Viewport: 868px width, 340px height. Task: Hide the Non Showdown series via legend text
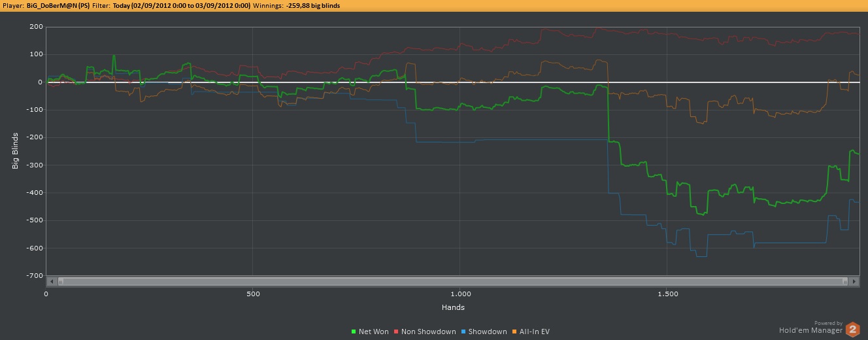coord(428,332)
